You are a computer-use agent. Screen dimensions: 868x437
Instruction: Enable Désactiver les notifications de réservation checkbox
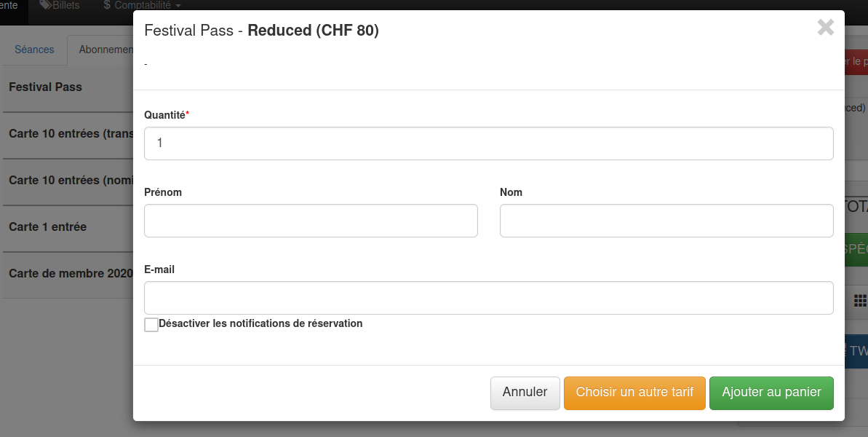151,325
